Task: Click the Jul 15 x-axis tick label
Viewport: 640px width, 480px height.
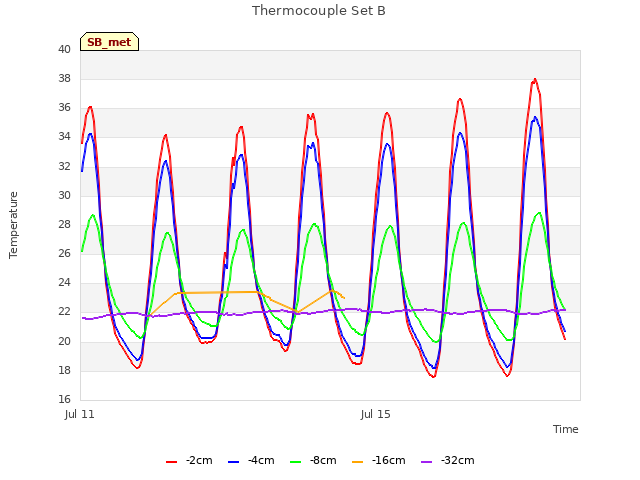Action: pos(376,414)
